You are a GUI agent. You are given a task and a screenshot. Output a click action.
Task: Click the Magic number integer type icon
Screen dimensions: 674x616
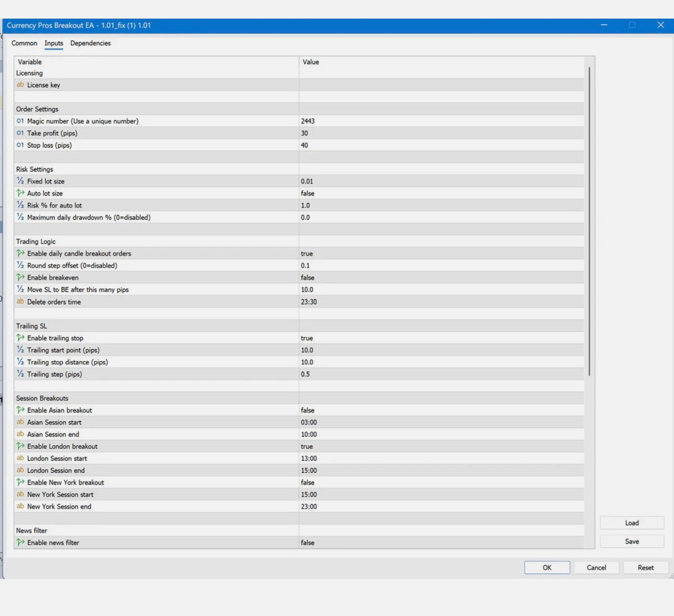[20, 121]
